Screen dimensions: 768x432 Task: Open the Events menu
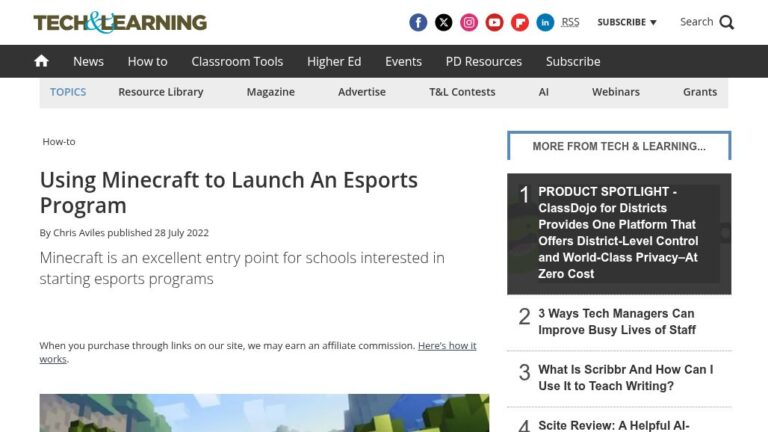(x=403, y=62)
